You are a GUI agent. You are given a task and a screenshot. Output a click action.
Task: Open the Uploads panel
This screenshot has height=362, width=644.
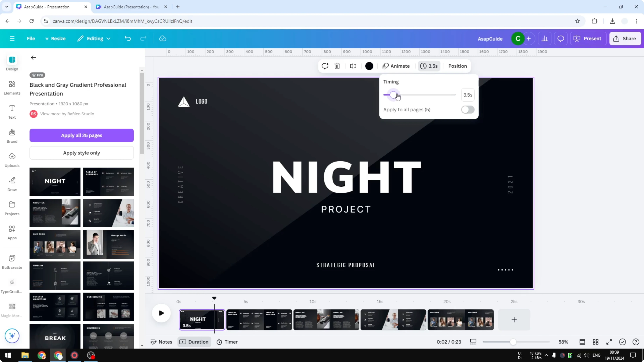point(12,160)
